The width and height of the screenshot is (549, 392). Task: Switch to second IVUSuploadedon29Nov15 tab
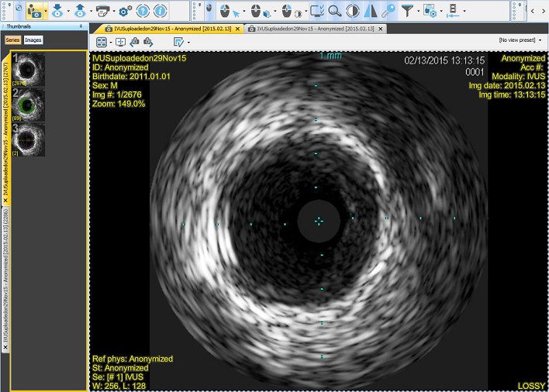point(315,28)
